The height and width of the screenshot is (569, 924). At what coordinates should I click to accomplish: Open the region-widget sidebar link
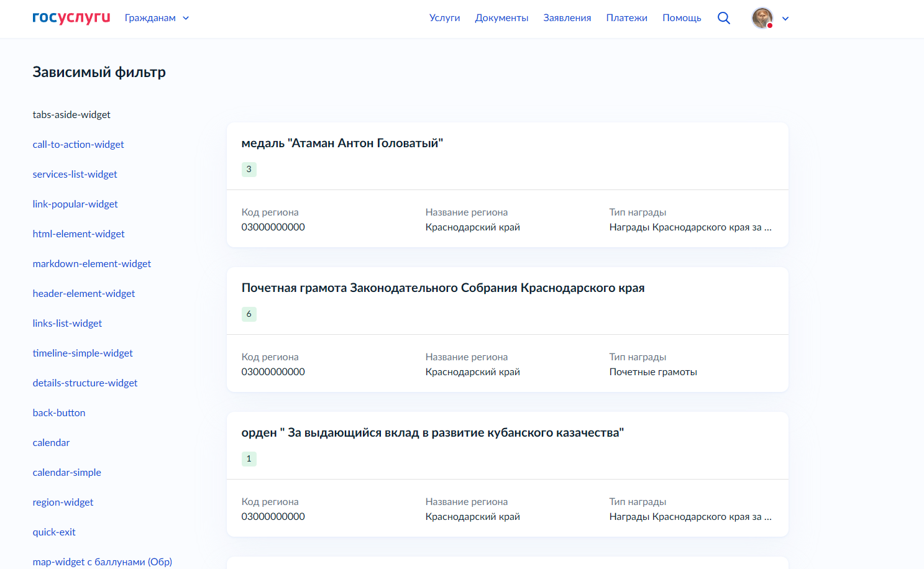point(63,503)
